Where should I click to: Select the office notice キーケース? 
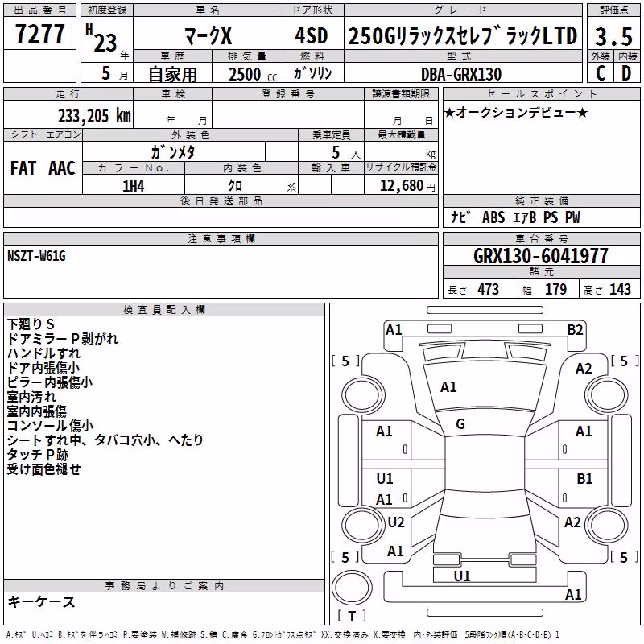pyautogui.click(x=42, y=601)
